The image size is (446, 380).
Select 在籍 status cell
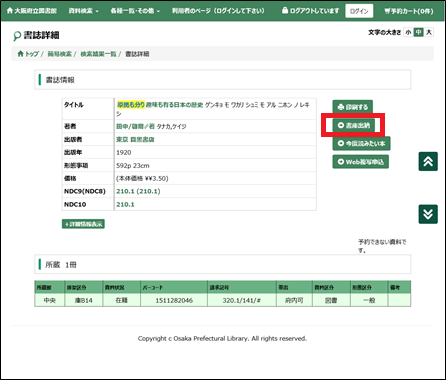click(121, 300)
